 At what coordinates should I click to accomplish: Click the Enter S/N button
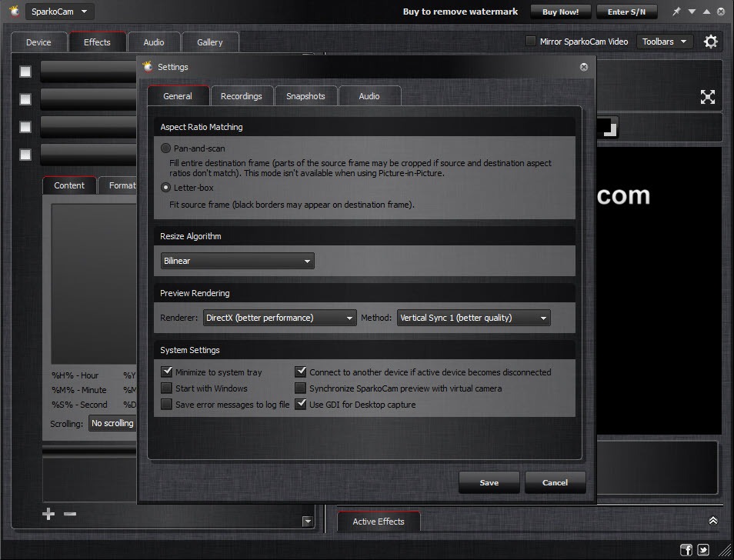[626, 12]
